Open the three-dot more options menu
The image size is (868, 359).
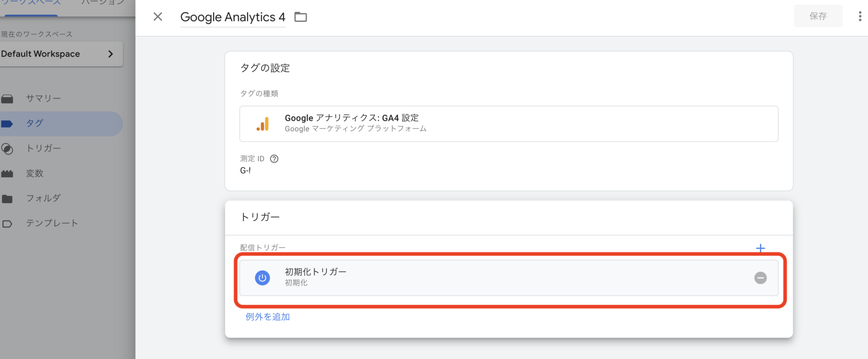pos(859,16)
